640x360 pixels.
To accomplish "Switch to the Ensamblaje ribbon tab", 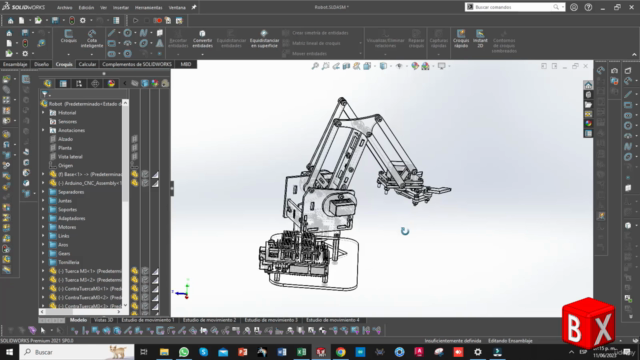I will [15, 64].
